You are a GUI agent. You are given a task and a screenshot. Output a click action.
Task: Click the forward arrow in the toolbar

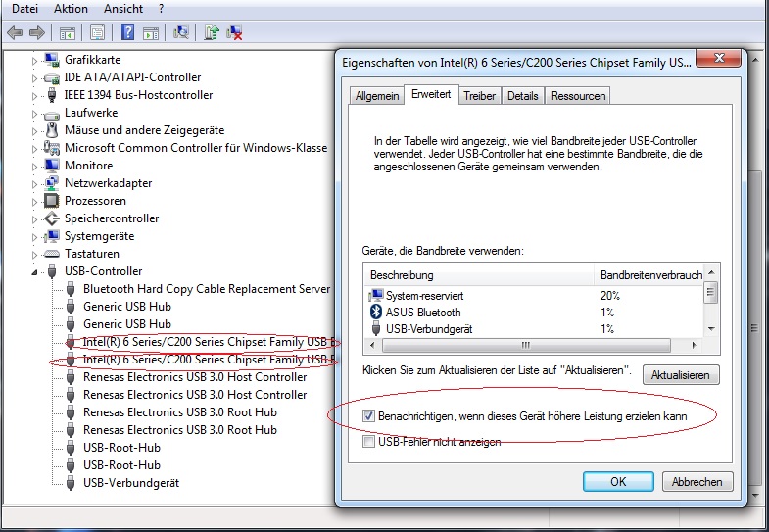pos(37,33)
